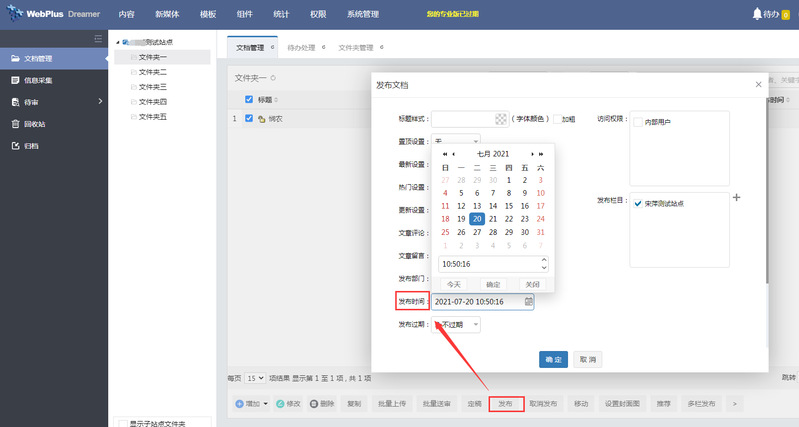Image resolution: width=799 pixels, height=427 pixels.
Task: Open 归档 archive in the sidebar
Action: pos(54,146)
